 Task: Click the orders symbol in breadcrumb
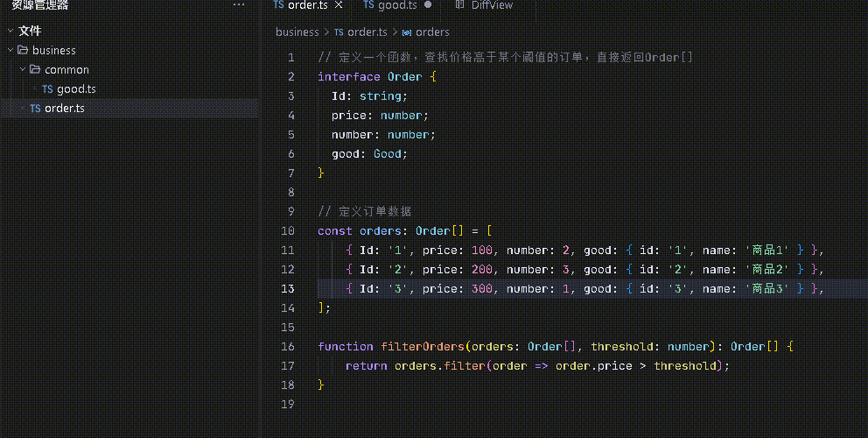(432, 32)
